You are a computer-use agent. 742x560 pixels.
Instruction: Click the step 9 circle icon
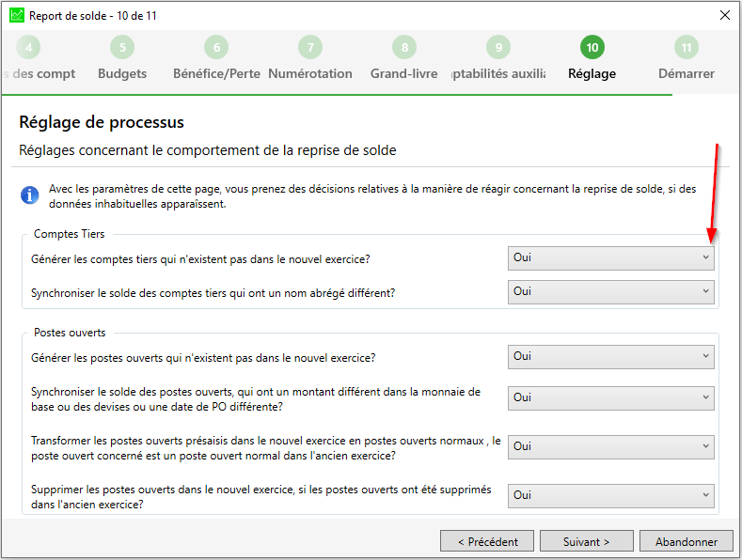pos(498,47)
